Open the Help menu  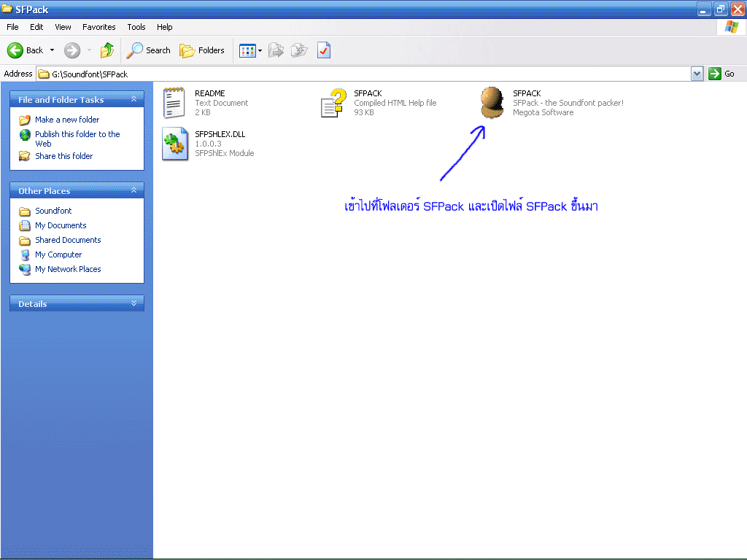coord(164,27)
